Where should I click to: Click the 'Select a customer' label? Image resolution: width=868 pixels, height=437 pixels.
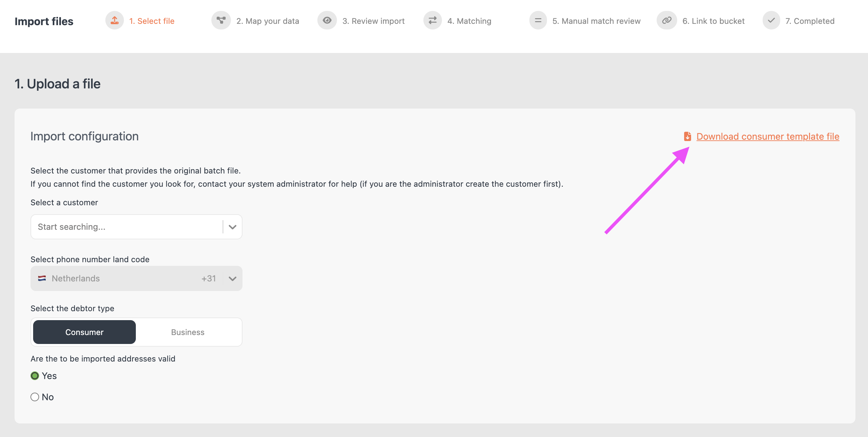coord(64,202)
